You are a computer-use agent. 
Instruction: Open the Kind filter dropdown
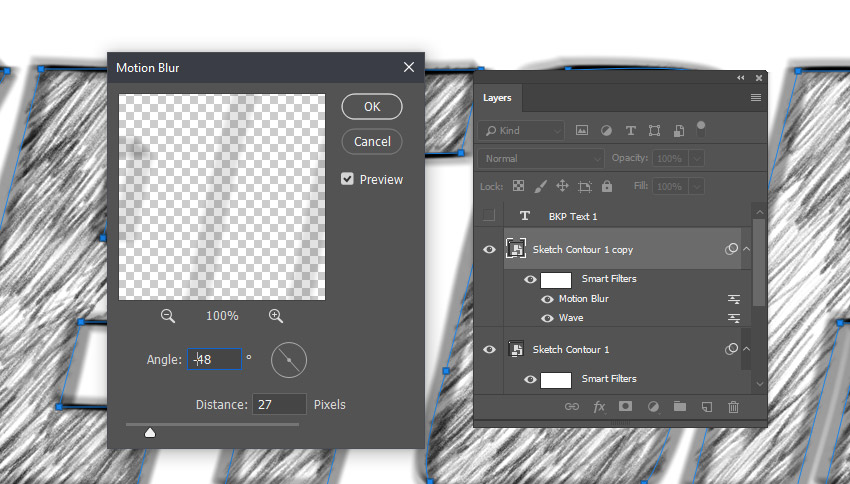pyautogui.click(x=521, y=131)
